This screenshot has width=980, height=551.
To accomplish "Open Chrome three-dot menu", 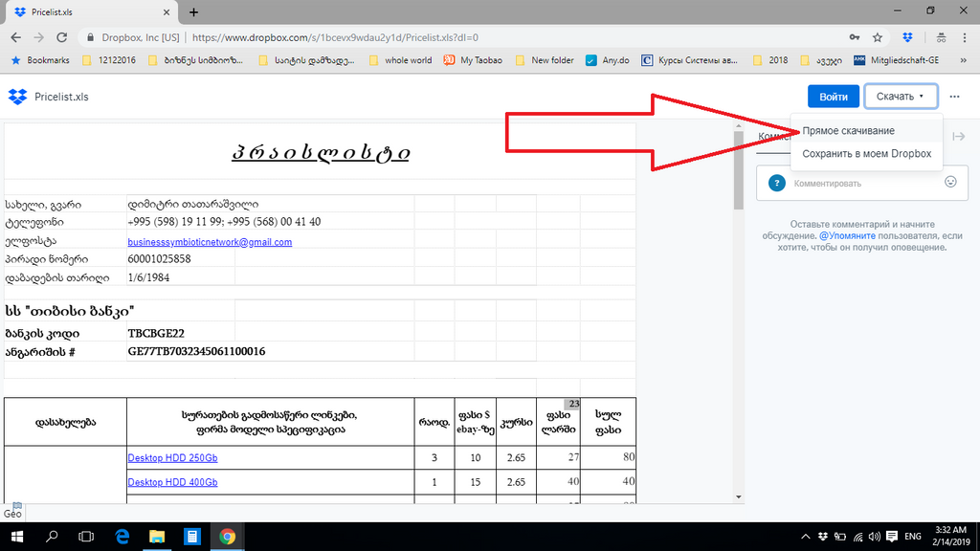I will coord(965,37).
